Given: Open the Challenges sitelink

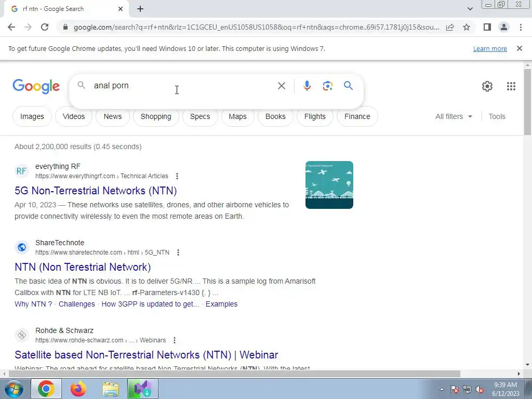Looking at the screenshot, I should tap(77, 304).
